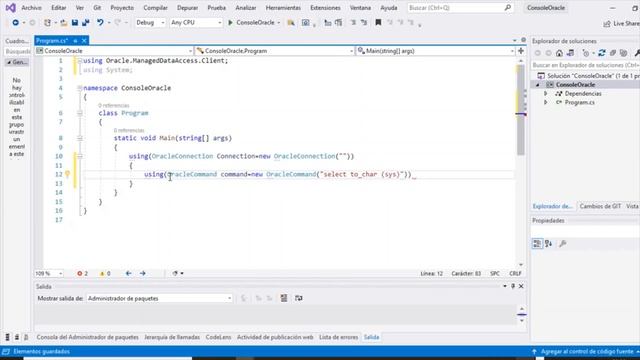Toggle auto-hide pin on Salida panel
This screenshot has width=640, height=360.
click(513, 287)
